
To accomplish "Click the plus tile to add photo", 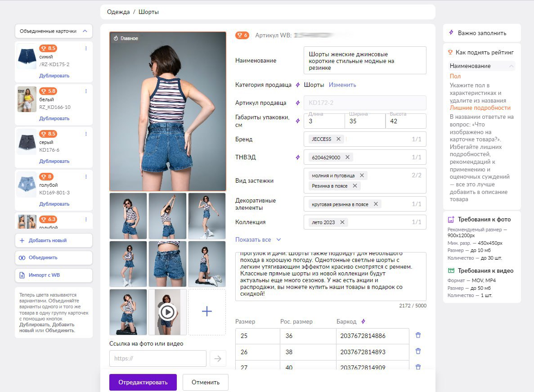I will [207, 311].
